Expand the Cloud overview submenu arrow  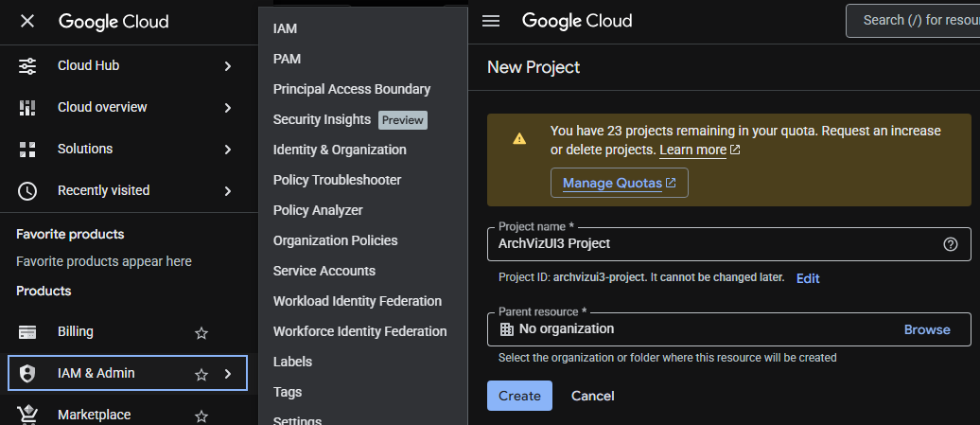[228, 107]
